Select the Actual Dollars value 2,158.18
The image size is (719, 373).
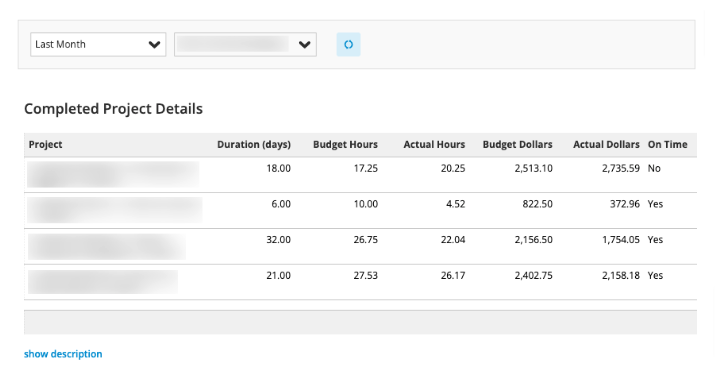621,276
